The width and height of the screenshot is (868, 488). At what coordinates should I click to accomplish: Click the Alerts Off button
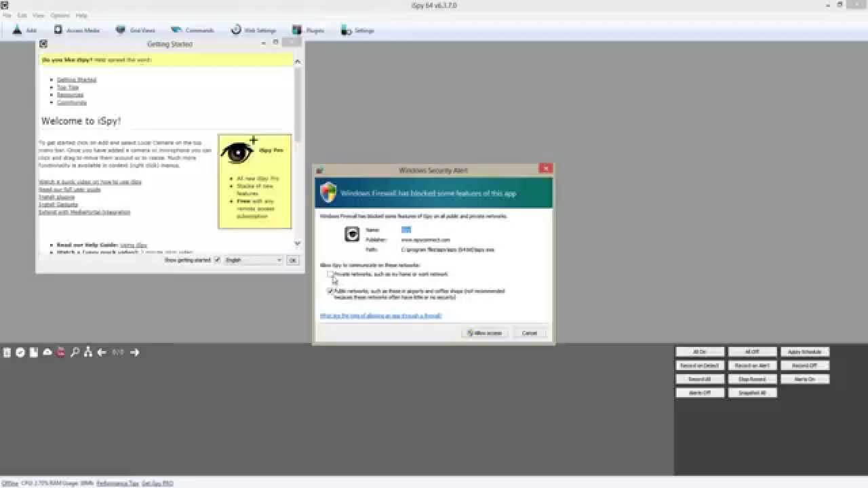coord(700,393)
